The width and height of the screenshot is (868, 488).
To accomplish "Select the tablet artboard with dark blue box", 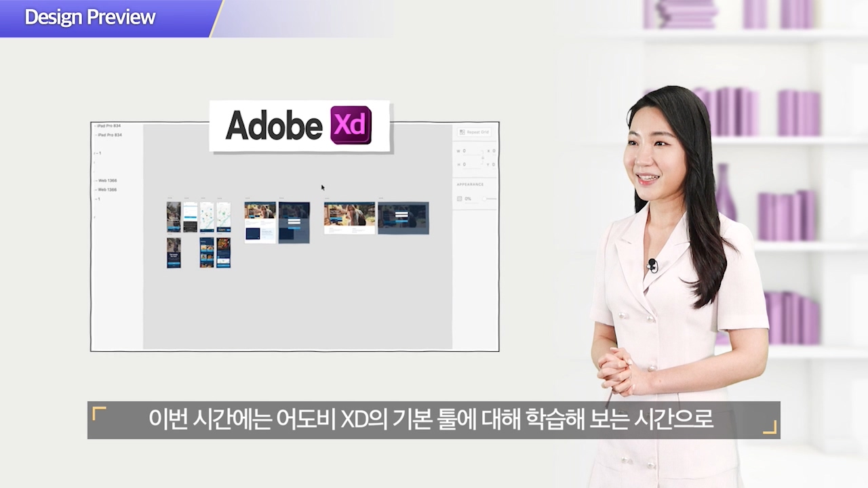I will [260, 222].
